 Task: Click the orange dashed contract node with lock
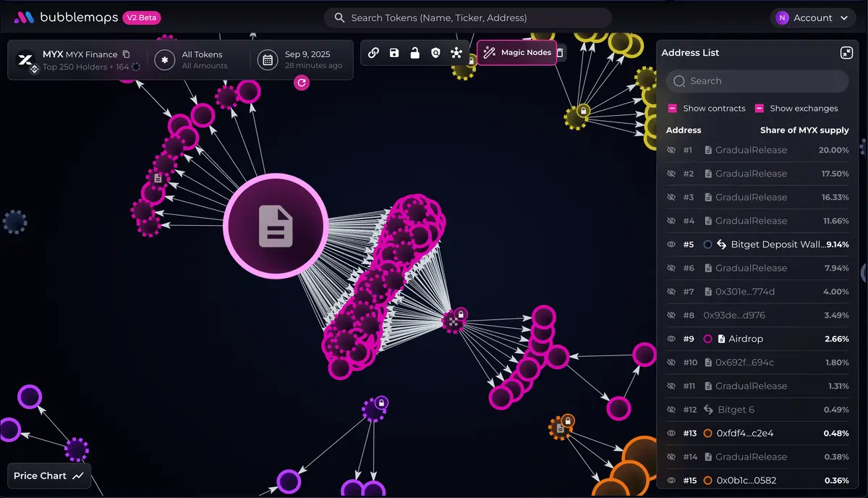[x=560, y=427]
